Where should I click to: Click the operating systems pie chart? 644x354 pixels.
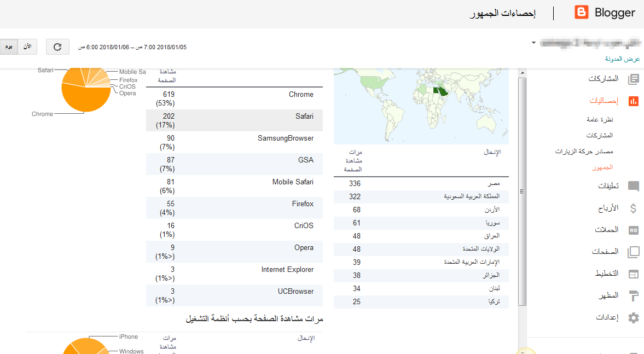tap(85, 346)
